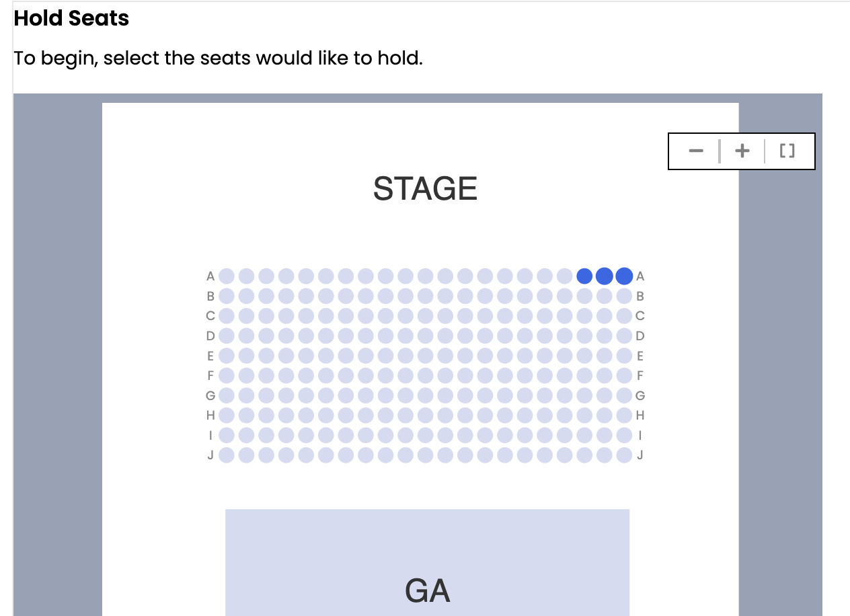
Task: Select the first seat in row B
Action: point(227,296)
